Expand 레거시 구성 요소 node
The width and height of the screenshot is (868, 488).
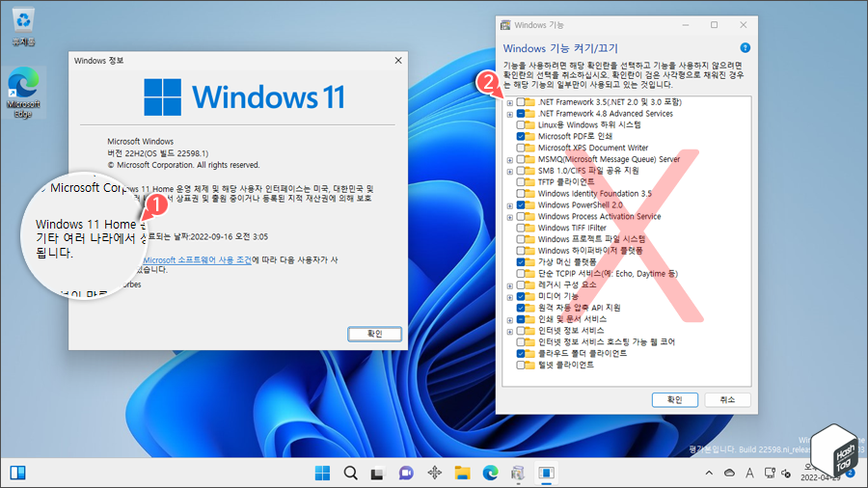point(510,285)
